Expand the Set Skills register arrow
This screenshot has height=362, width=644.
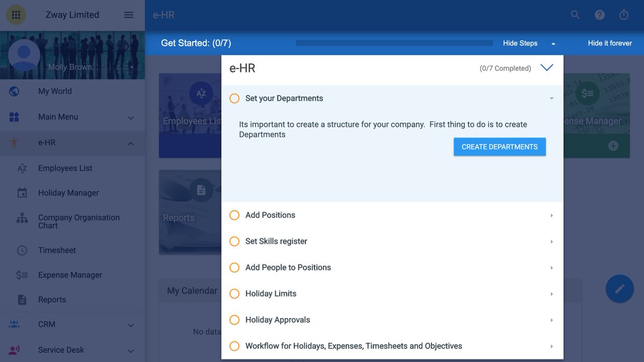pyautogui.click(x=552, y=242)
